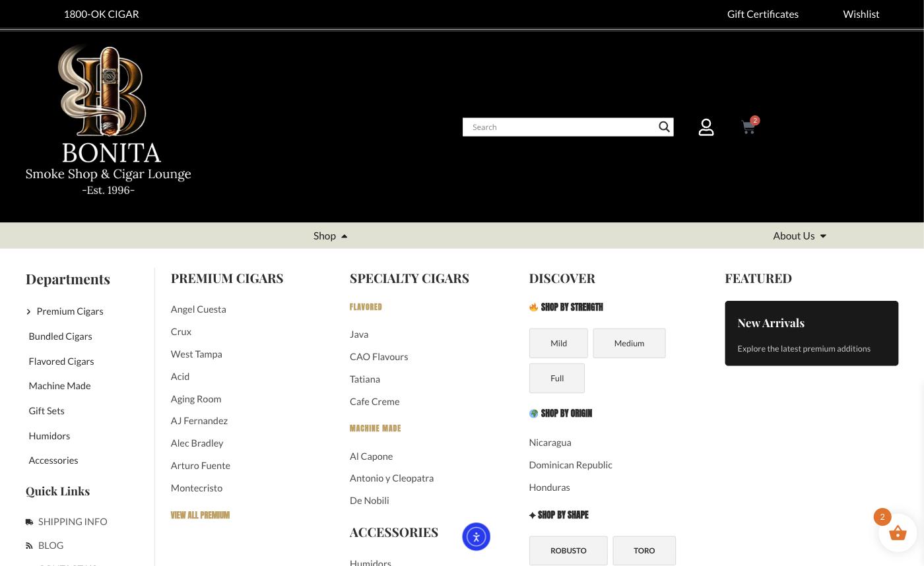
Task: Shop by origin Honduras
Action: point(549,487)
